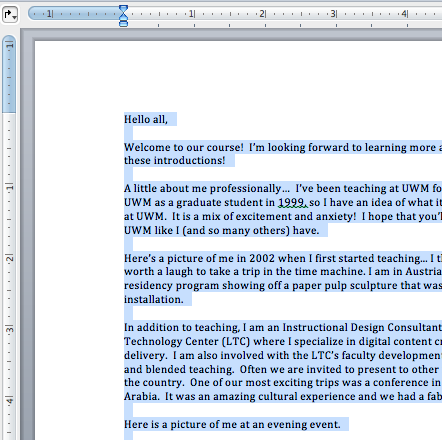The image size is (442, 440).
Task: Click the 2 inch mark on horizontal ruler
Action: coord(262,14)
